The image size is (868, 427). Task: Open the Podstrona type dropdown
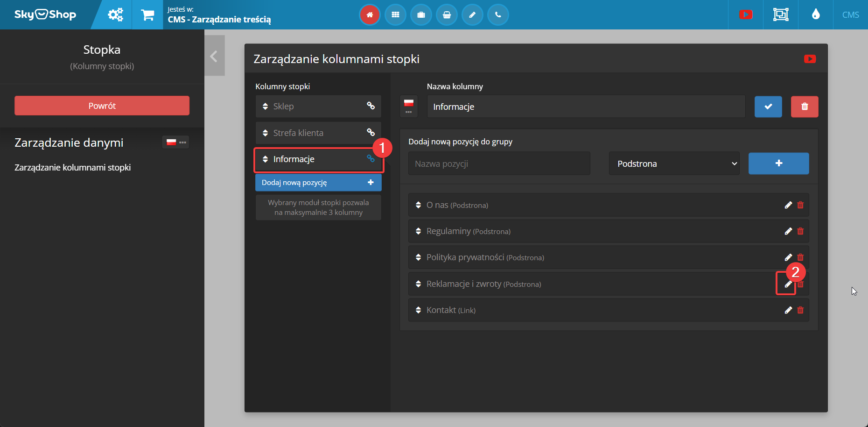click(x=674, y=164)
